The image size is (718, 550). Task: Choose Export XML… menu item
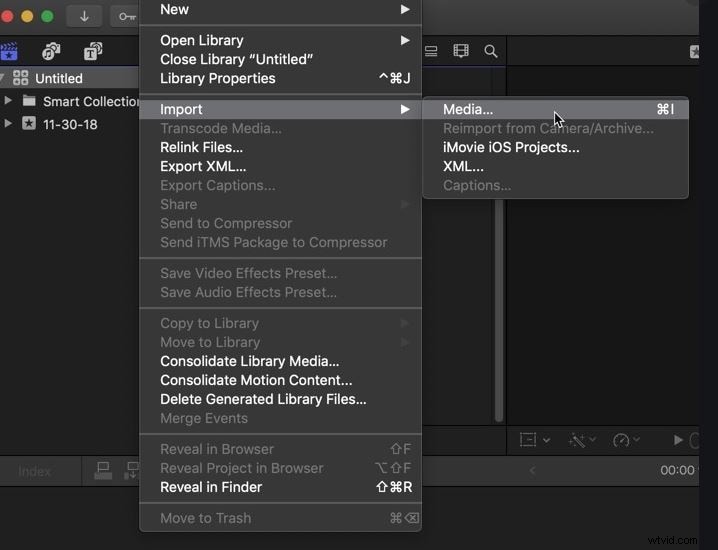(x=280, y=166)
